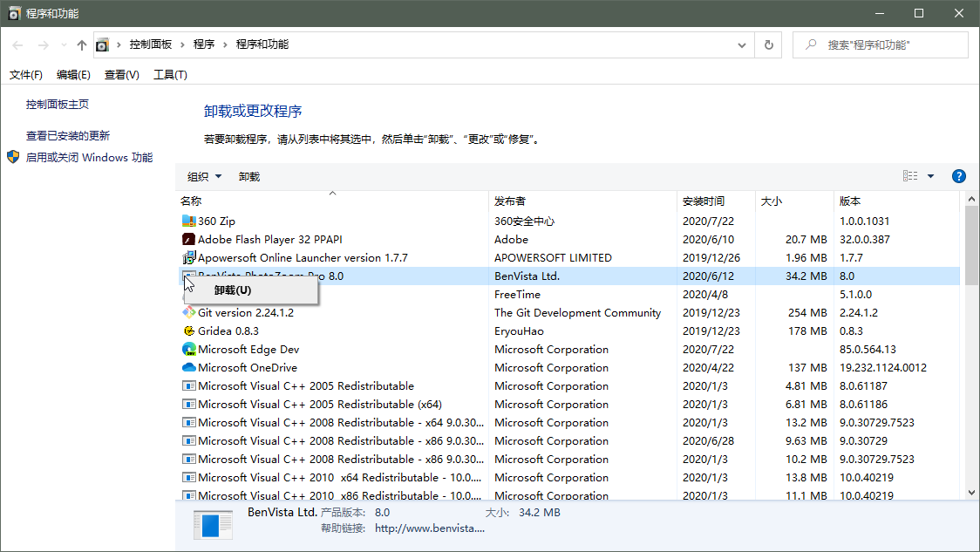This screenshot has height=552, width=980.
Task: Click version 19.232.1124.0012 cell
Action: [x=883, y=368]
